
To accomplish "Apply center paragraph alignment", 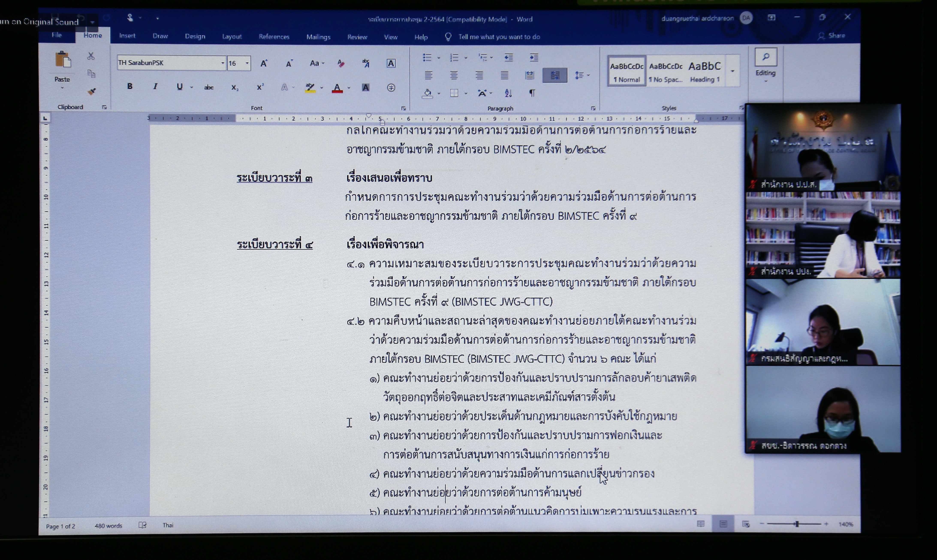I will (453, 75).
